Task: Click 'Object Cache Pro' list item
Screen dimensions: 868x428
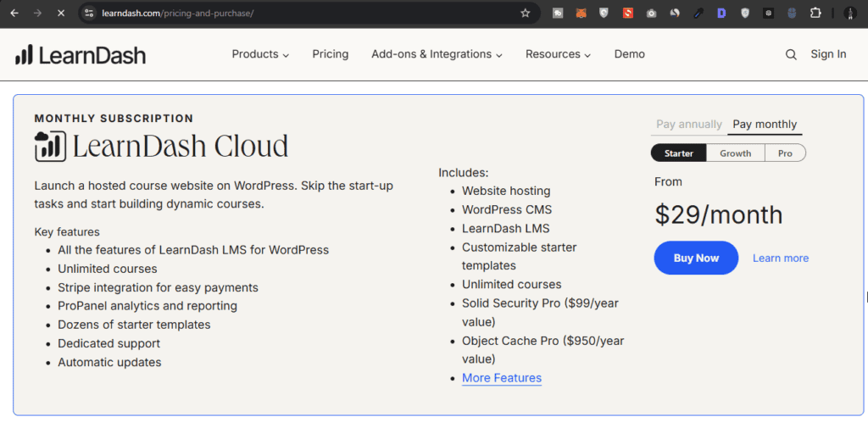Action: tap(543, 350)
